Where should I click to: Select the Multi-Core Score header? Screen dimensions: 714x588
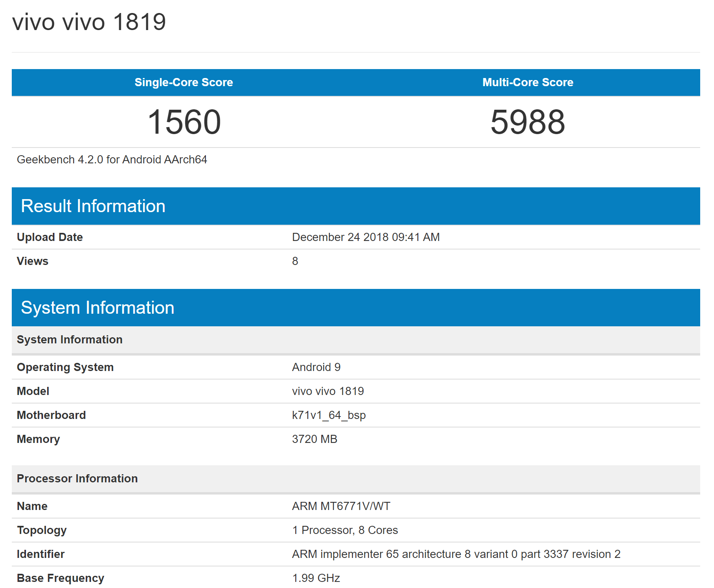(x=527, y=82)
